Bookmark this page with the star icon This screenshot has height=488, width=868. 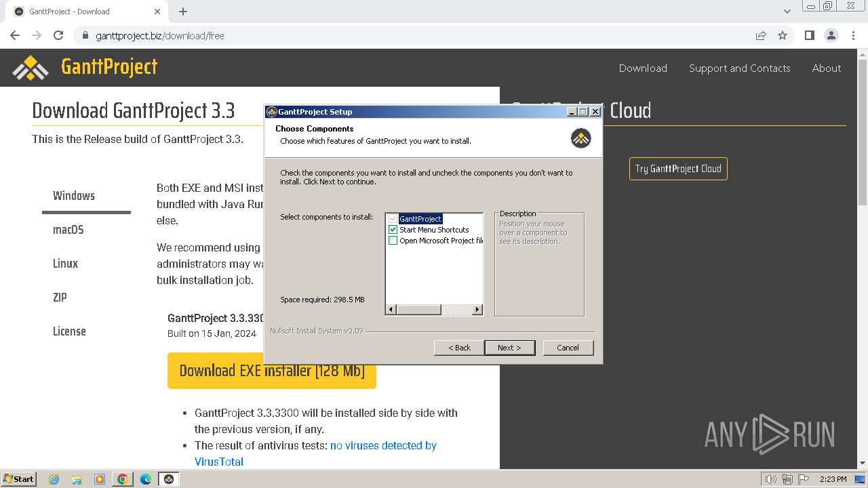click(x=783, y=35)
